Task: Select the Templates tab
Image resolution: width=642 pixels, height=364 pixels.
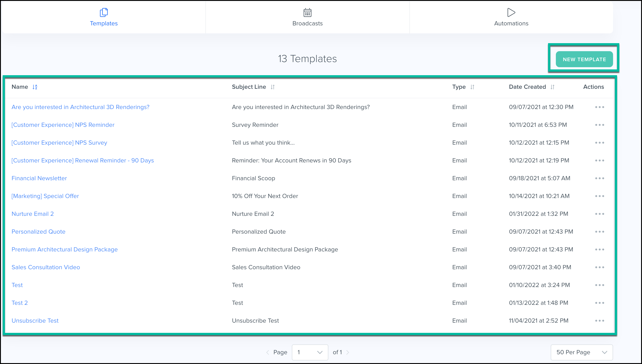Action: click(x=104, y=17)
